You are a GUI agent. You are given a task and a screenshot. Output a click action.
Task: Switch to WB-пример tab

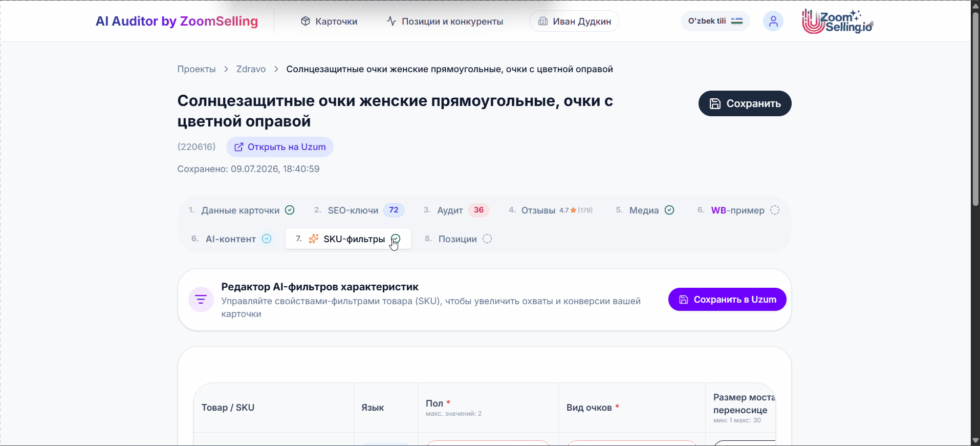tap(738, 210)
